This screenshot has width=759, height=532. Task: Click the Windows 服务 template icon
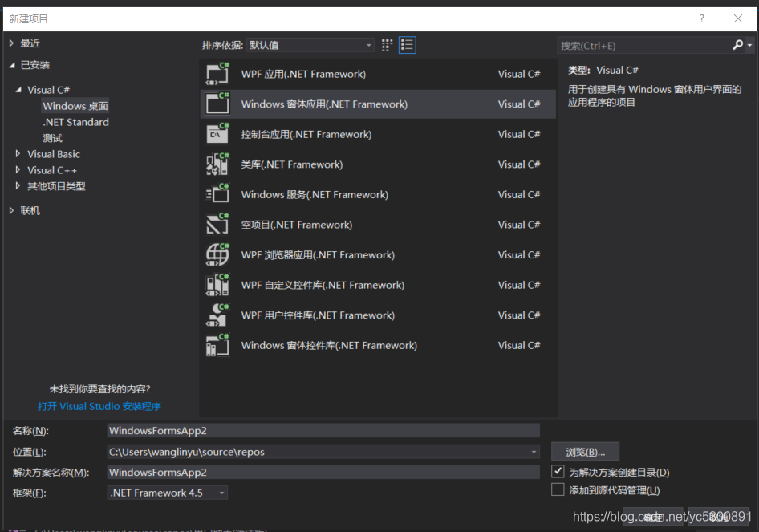pyautogui.click(x=217, y=194)
